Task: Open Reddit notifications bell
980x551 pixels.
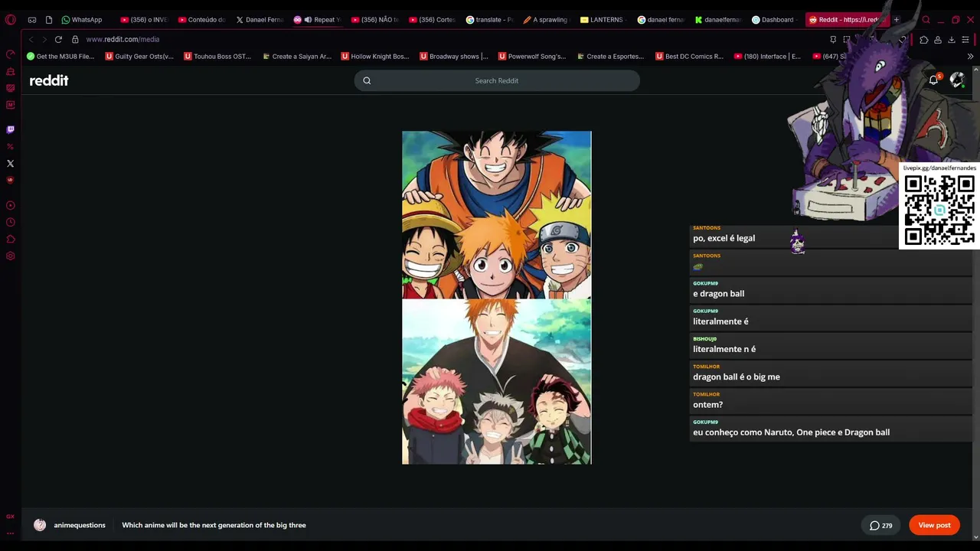Action: (x=934, y=80)
